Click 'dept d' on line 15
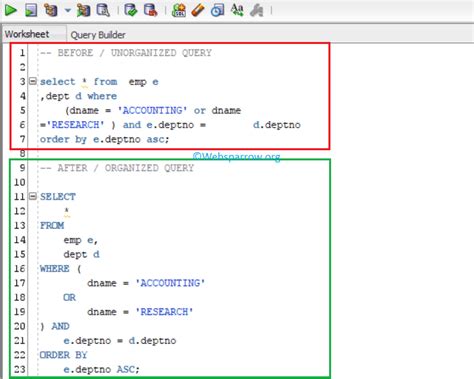 coord(81,254)
